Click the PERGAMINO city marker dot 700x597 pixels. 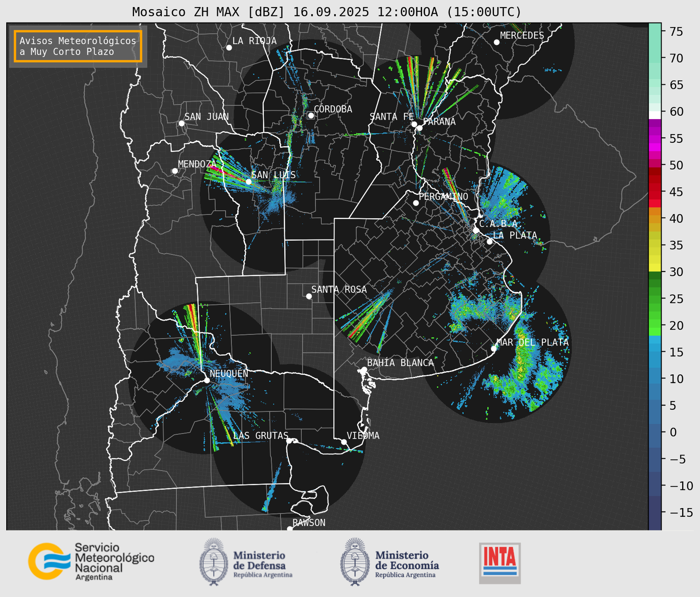point(416,203)
